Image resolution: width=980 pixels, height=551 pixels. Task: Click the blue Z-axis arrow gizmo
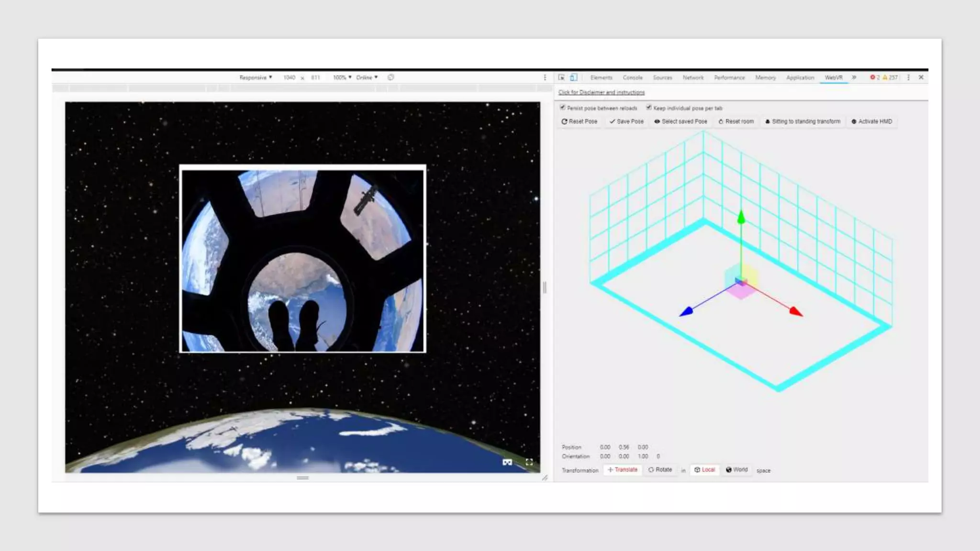tap(686, 312)
